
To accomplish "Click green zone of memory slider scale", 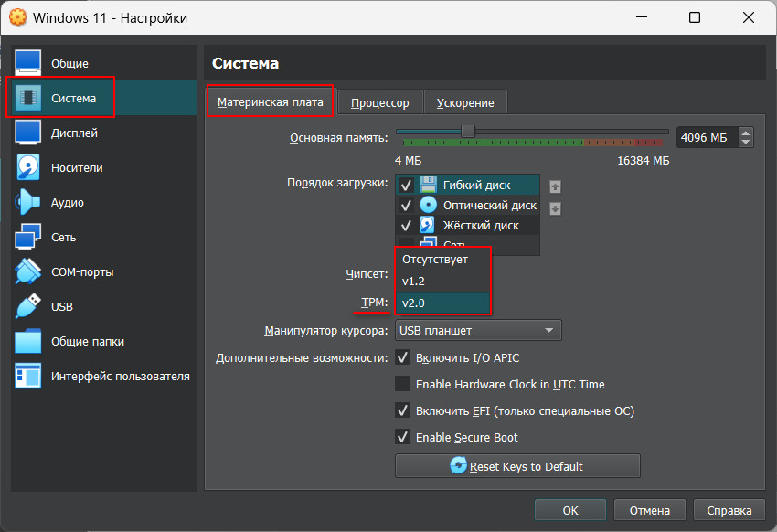I will 494,143.
